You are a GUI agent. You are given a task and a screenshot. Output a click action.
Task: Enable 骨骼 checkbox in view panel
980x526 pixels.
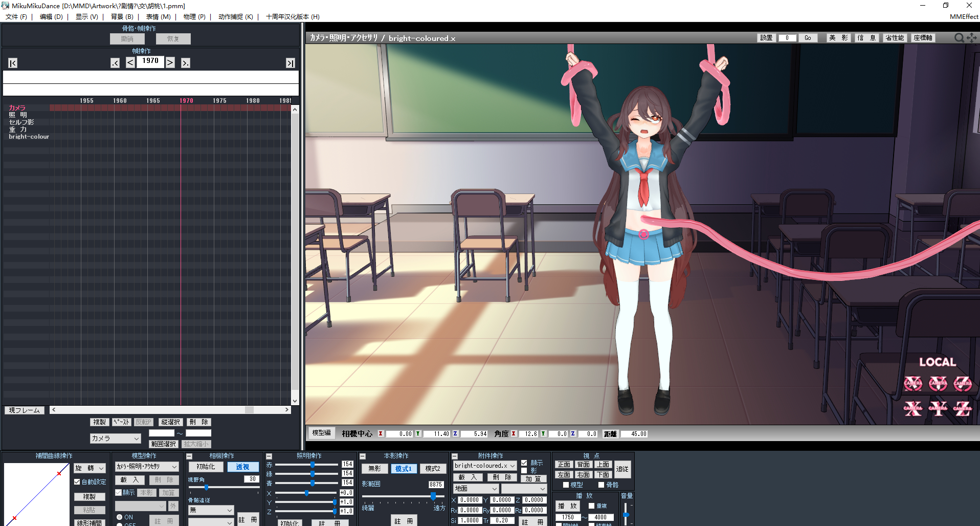pyautogui.click(x=602, y=485)
